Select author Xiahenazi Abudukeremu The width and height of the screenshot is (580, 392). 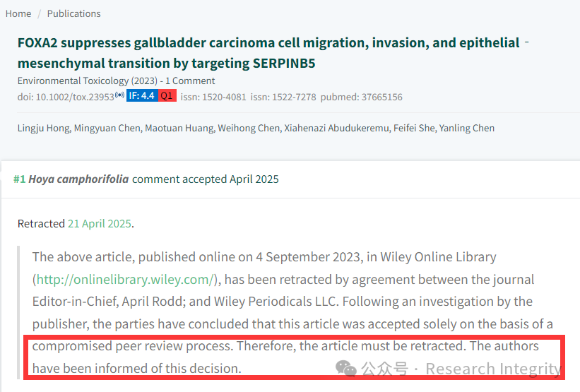[336, 128]
